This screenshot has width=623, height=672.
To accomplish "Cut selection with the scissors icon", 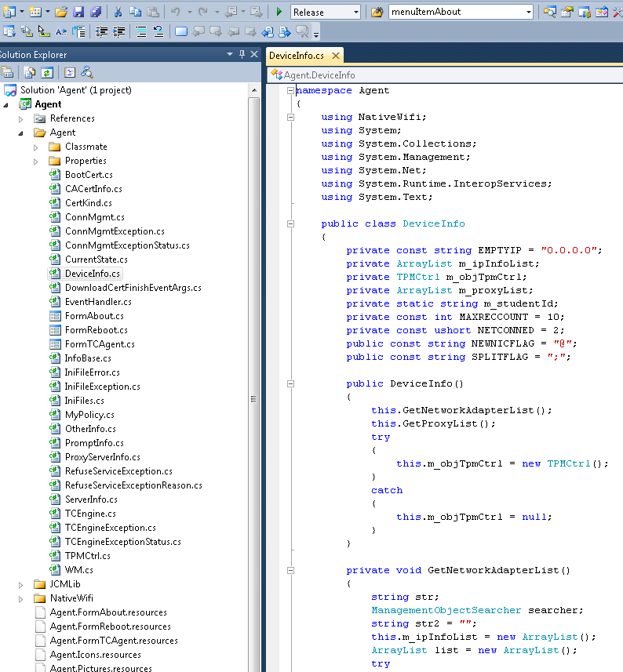I will tap(118, 12).
